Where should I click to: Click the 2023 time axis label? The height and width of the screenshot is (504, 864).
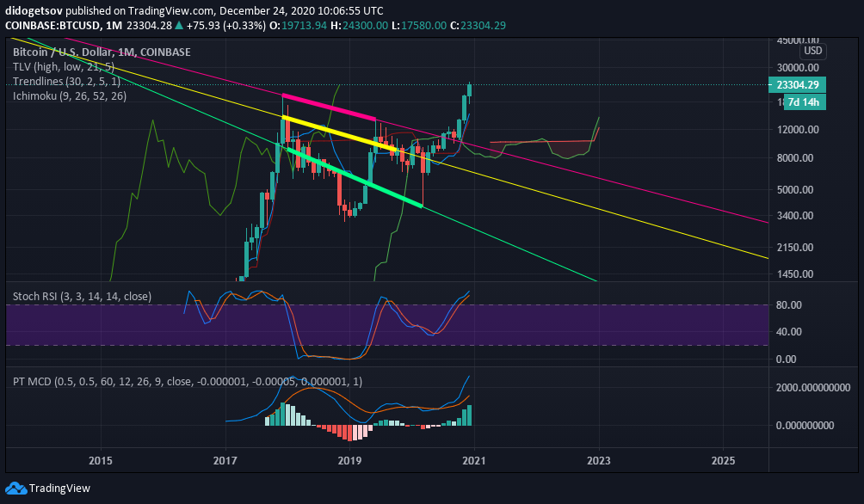pos(599,460)
